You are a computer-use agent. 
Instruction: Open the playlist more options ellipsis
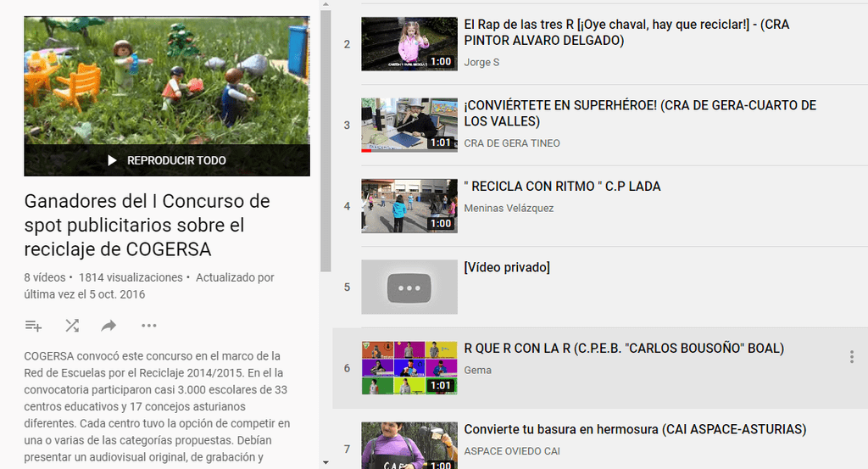(x=149, y=326)
